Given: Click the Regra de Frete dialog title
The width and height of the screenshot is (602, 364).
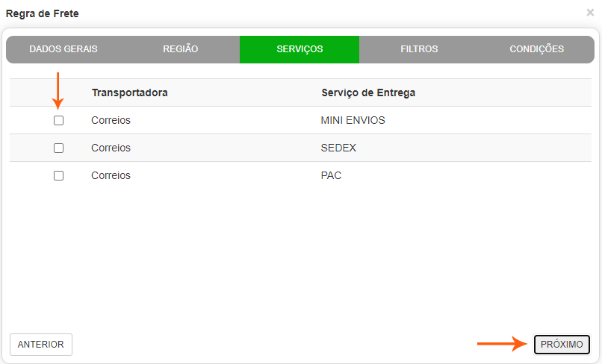Looking at the screenshot, I should pos(42,13).
